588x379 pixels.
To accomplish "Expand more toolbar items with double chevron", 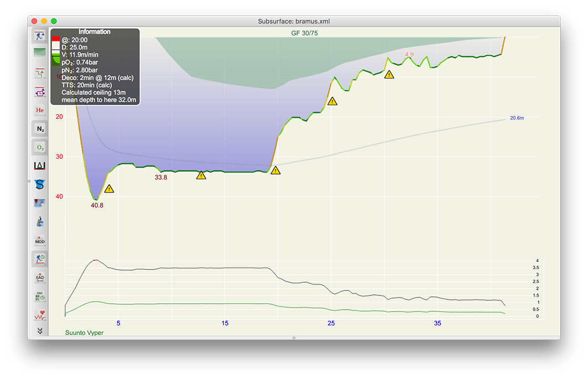I will [x=40, y=330].
